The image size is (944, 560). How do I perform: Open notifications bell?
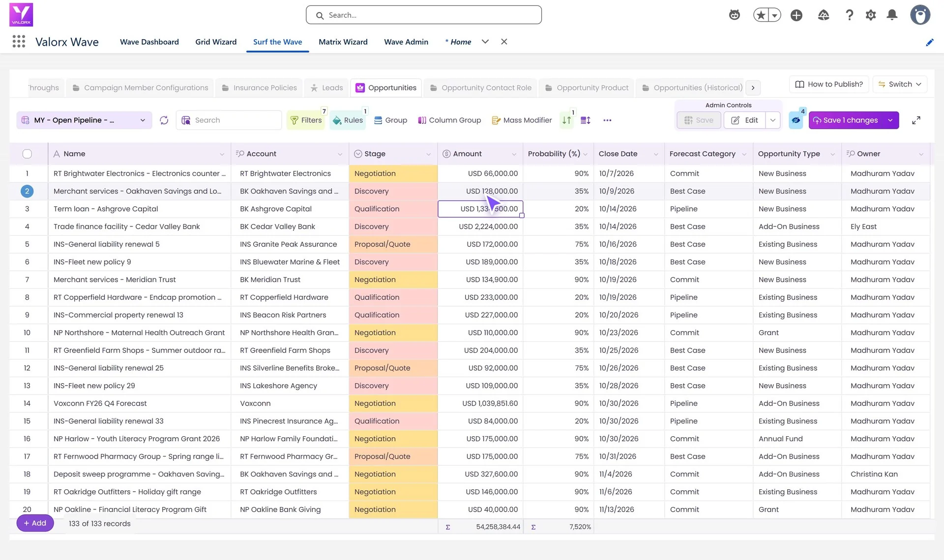point(892,15)
